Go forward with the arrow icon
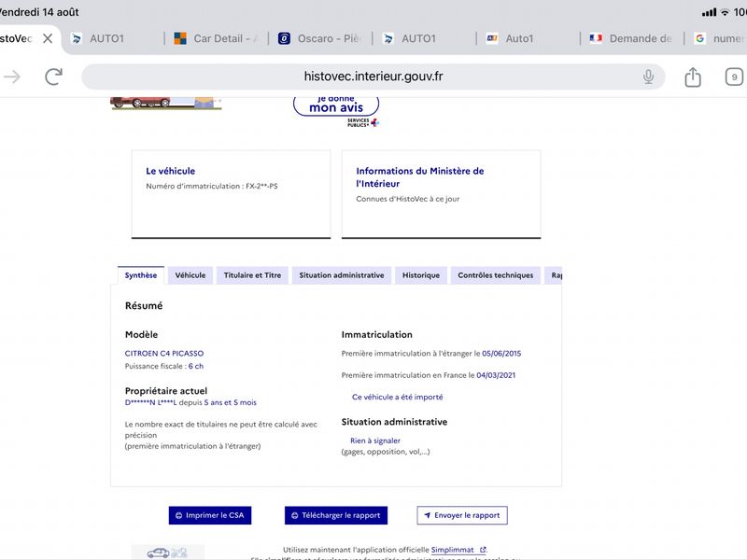Viewport: 747px width, 560px height. (x=12, y=77)
